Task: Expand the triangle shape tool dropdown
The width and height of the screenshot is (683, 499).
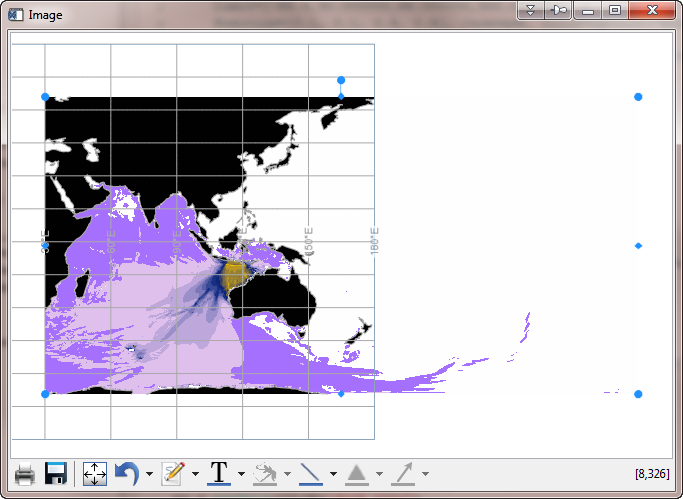Action: [379, 474]
